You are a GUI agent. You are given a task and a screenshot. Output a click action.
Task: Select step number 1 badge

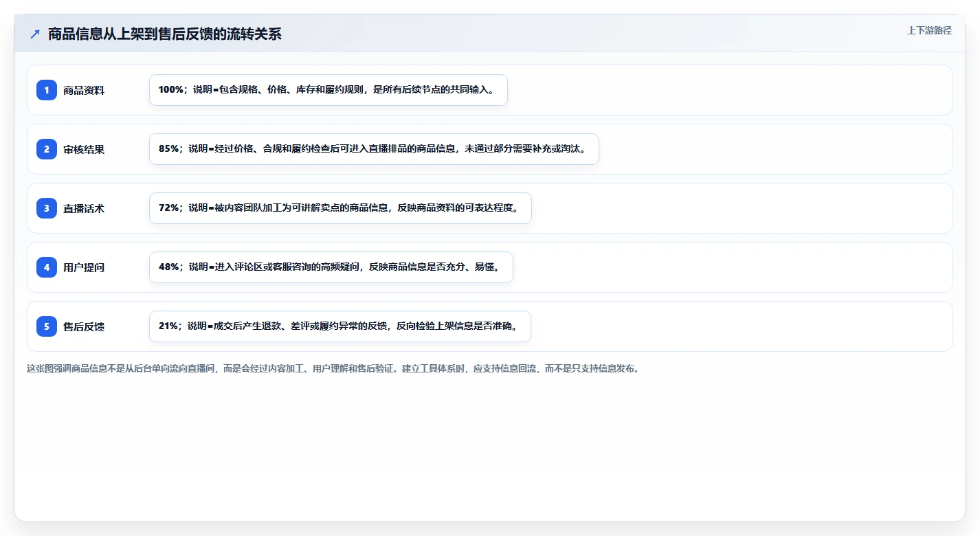click(x=47, y=90)
